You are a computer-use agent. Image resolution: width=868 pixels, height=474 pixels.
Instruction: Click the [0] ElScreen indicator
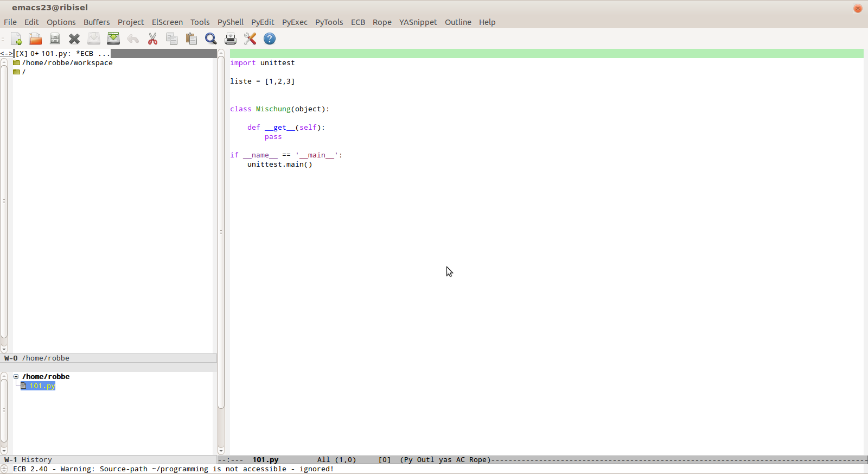point(384,459)
